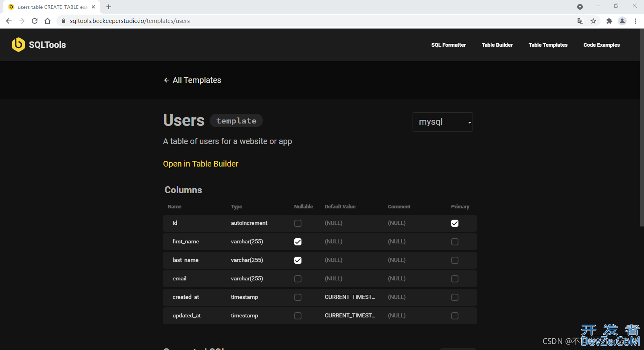
Task: Toggle Primary checkbox for first_name row
Action: point(455,242)
